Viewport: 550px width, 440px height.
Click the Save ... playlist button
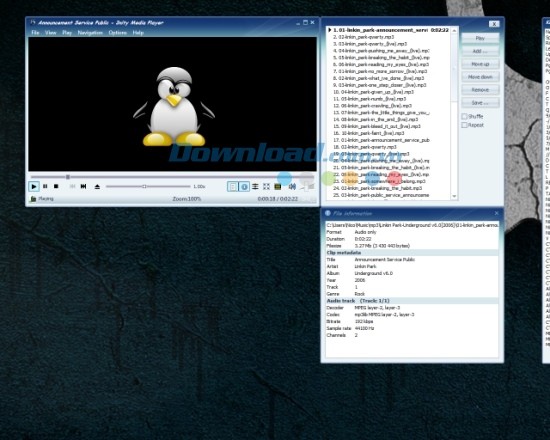[480, 103]
